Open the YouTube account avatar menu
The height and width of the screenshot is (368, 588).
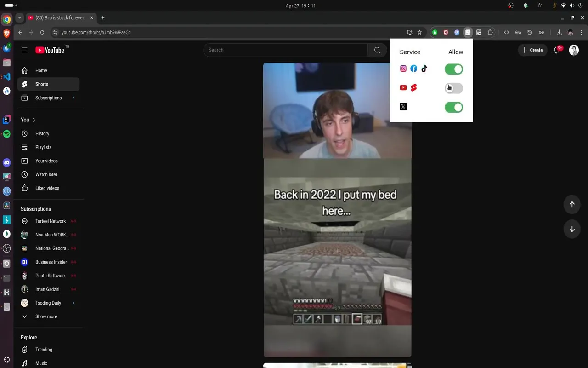click(574, 50)
